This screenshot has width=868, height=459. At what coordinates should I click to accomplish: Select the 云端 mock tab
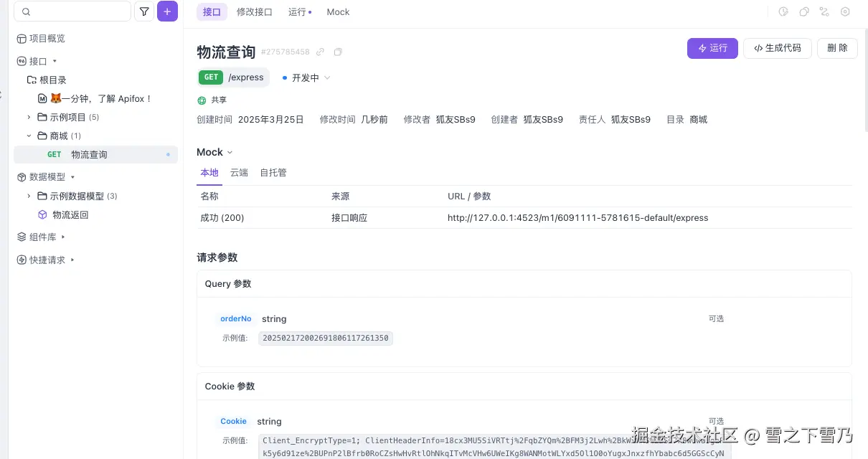(239, 173)
